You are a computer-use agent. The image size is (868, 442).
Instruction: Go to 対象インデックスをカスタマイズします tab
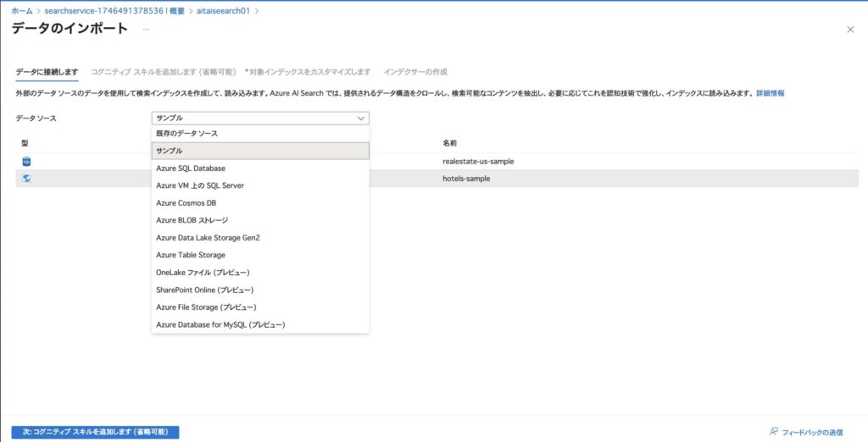[308, 72]
